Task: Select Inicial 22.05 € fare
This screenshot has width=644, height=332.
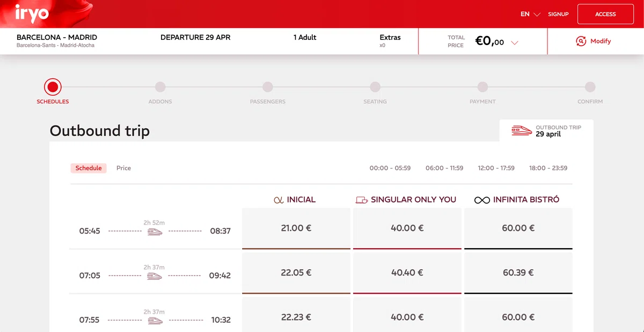Action: pos(296,273)
